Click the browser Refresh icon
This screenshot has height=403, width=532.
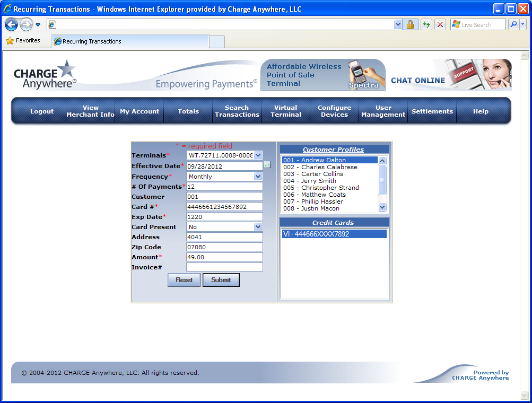coord(426,24)
